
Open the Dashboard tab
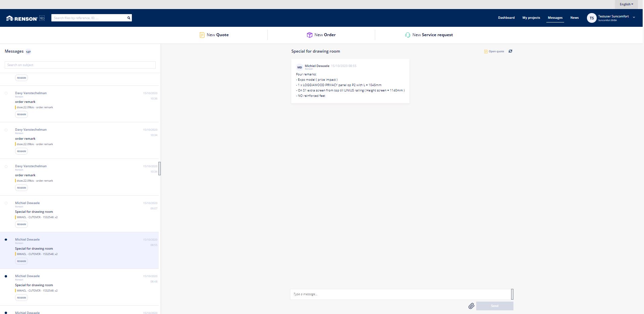506,18
